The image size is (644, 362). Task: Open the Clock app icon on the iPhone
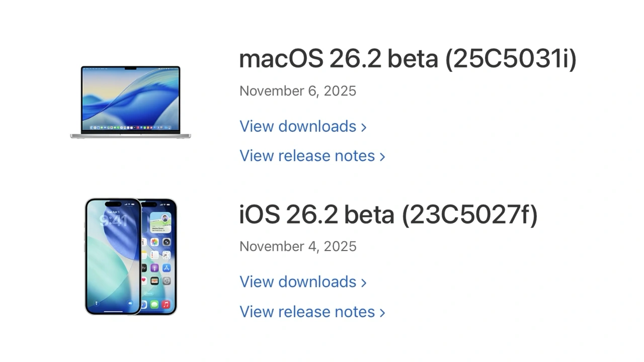click(x=167, y=256)
